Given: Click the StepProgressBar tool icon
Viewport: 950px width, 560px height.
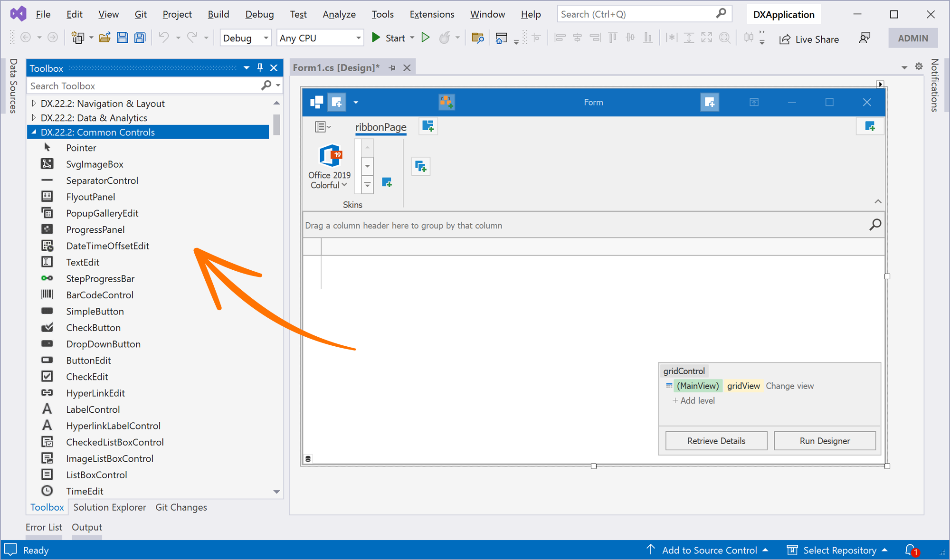Looking at the screenshot, I should click(46, 279).
